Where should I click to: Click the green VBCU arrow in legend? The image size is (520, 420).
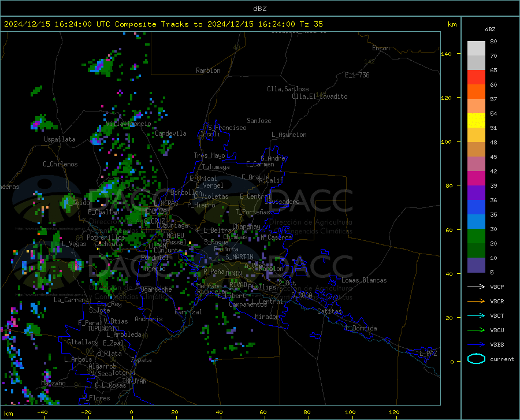[x=476, y=330]
